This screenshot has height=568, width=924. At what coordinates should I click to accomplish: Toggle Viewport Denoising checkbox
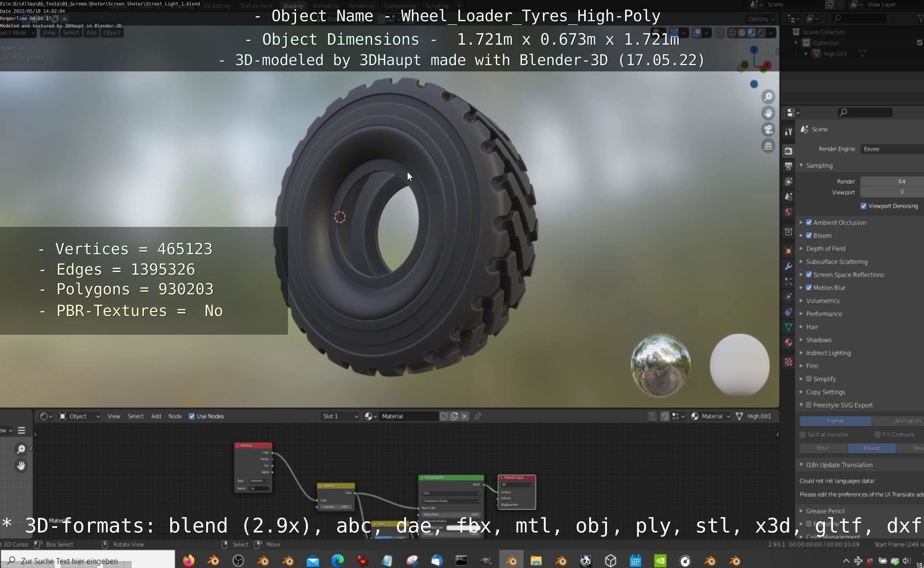point(863,206)
